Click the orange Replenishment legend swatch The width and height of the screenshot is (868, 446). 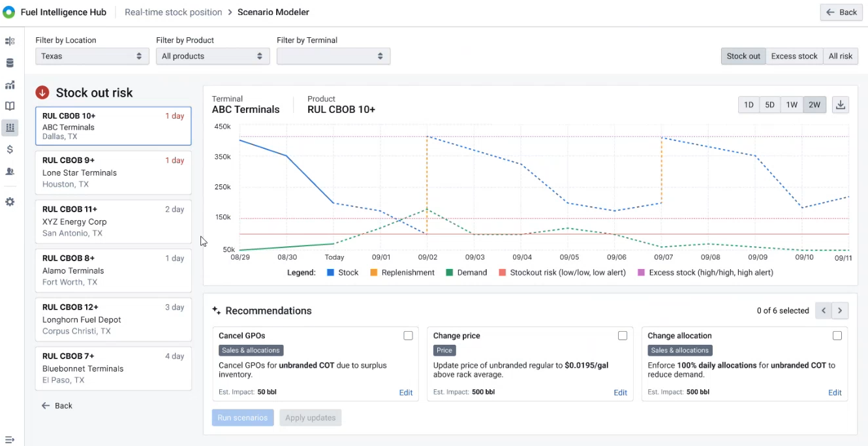[x=375, y=272]
